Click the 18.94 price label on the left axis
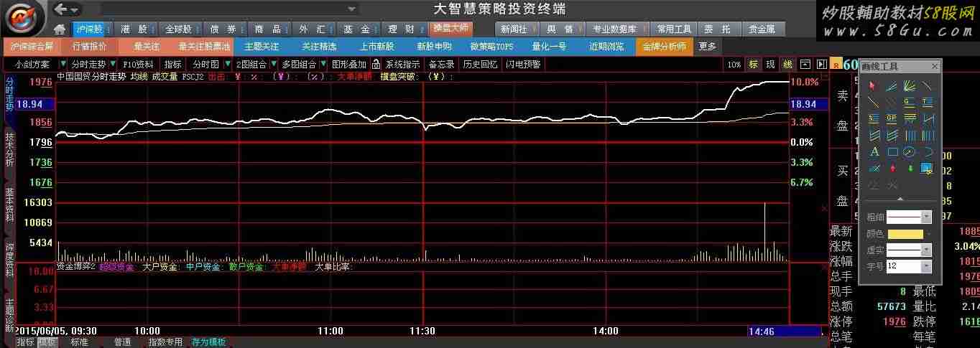The image size is (980, 348). [x=35, y=103]
